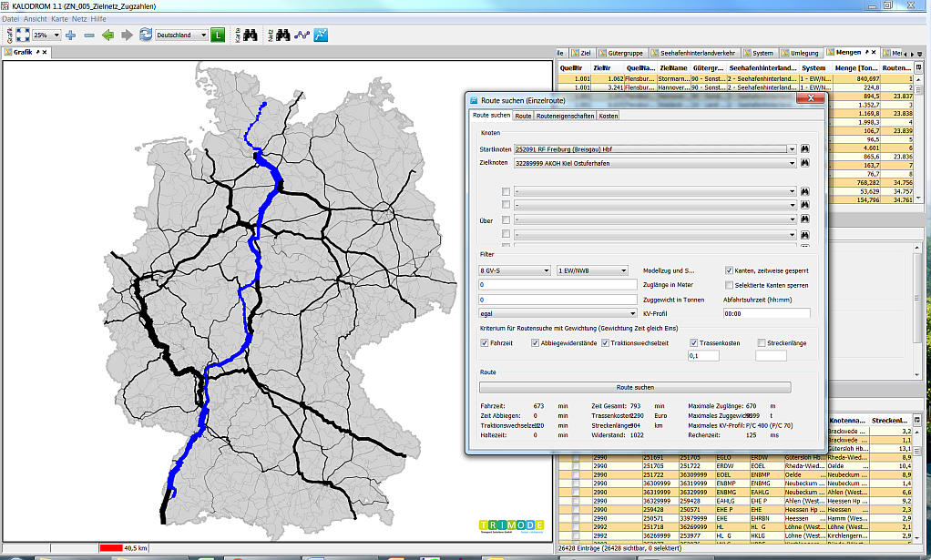Close the Grafik tab with its x
The height and width of the screenshot is (560, 931).
pos(45,52)
